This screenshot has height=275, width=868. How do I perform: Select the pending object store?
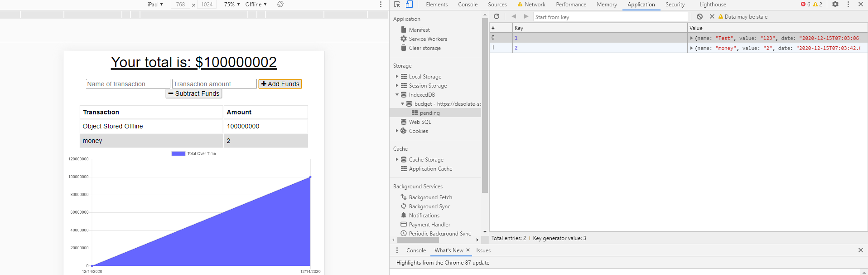click(429, 113)
